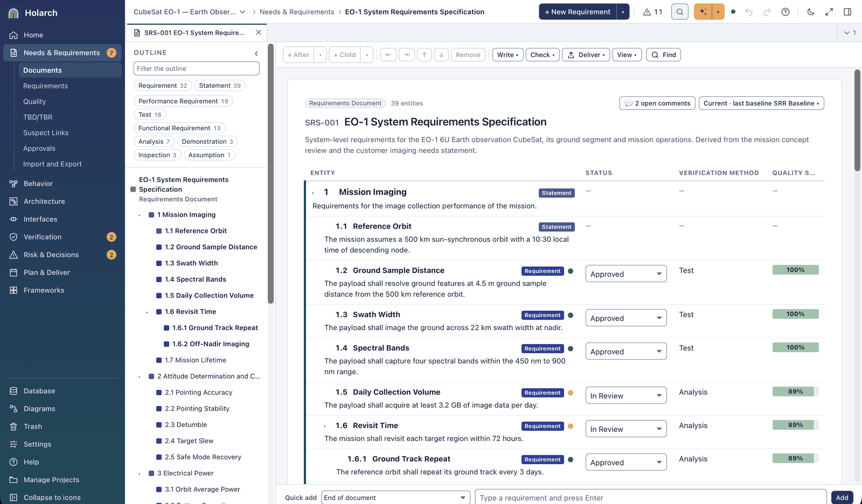This screenshot has width=862, height=504.
Task: Open the Check menu
Action: click(x=543, y=55)
